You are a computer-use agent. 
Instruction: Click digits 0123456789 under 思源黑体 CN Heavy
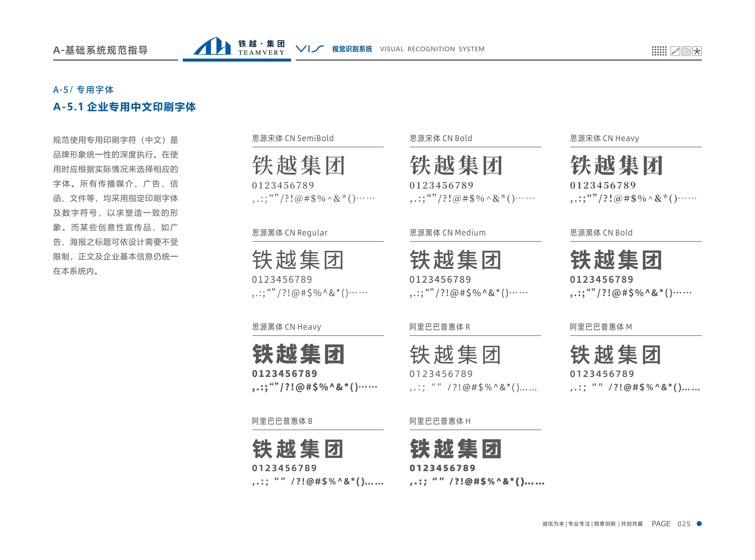(284, 374)
